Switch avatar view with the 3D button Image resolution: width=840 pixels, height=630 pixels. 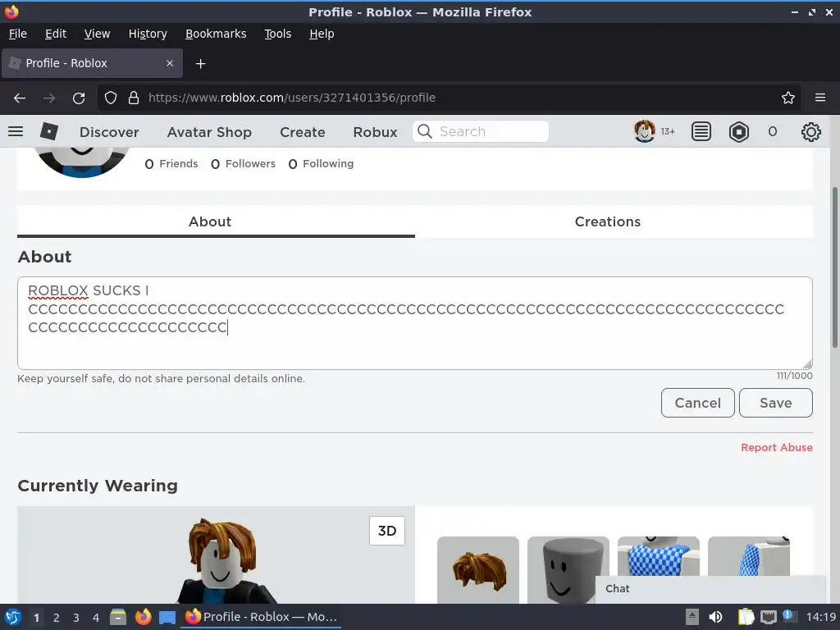(387, 531)
